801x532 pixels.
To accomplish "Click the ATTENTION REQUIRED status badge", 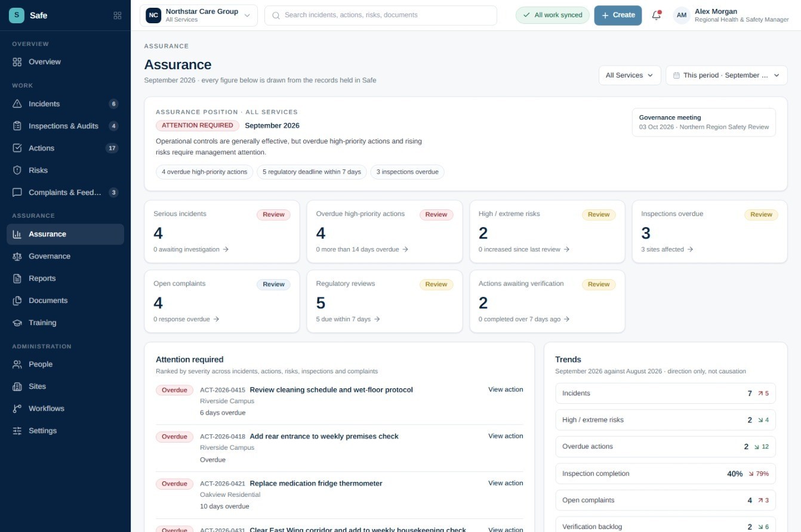I will 198,125.
